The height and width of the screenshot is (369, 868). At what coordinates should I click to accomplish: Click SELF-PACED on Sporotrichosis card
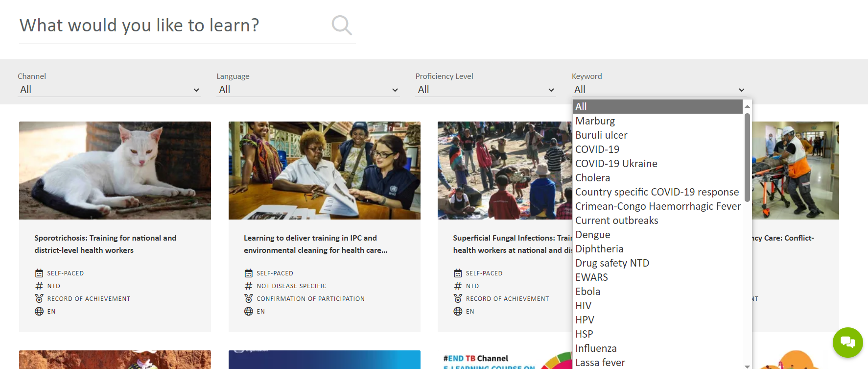(x=65, y=273)
